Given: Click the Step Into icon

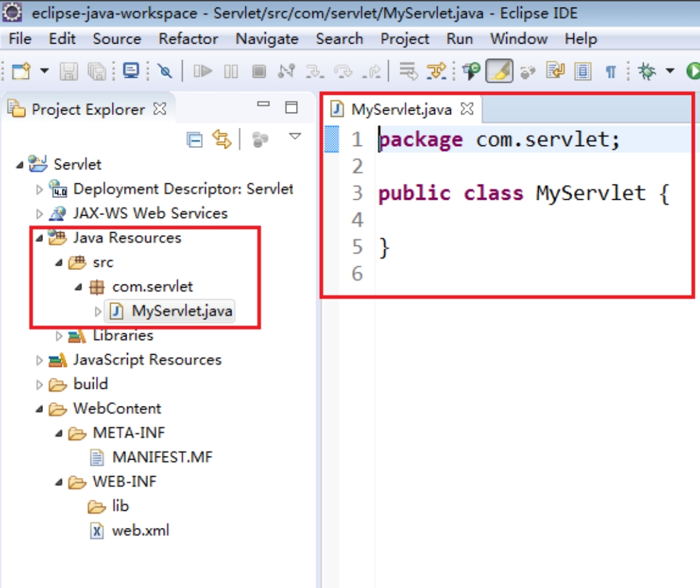Looking at the screenshot, I should point(315,71).
